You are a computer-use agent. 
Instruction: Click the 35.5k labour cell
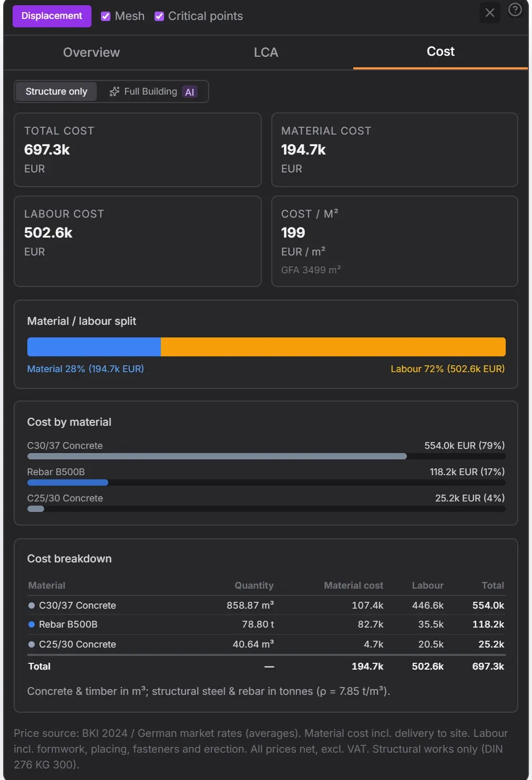(x=431, y=624)
